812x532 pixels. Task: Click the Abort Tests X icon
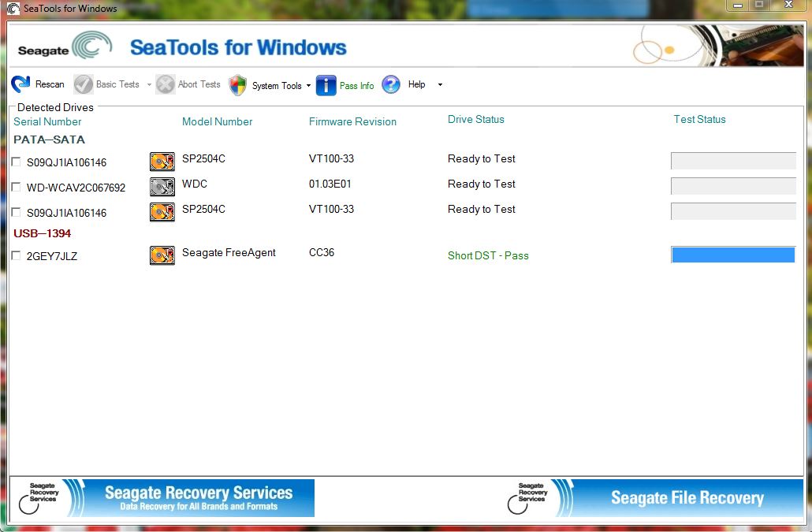point(166,84)
